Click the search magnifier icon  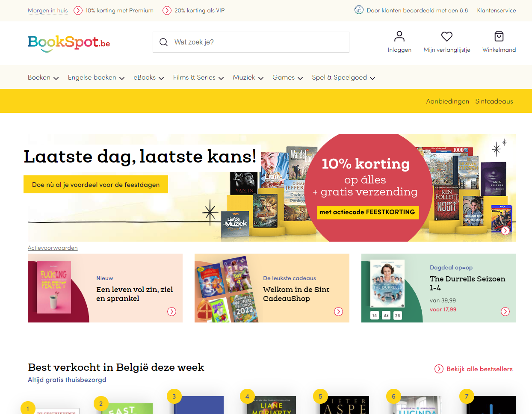coord(163,42)
